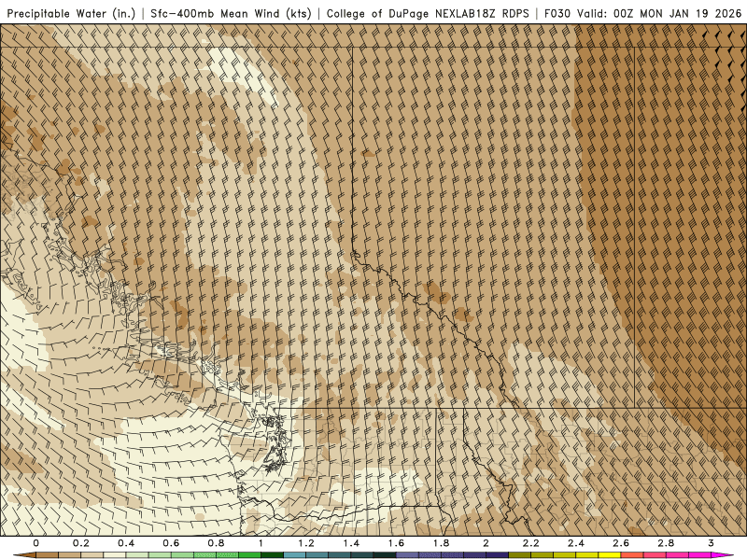Click the '1.6' colorbar label
The width and height of the screenshot is (747, 560).
(396, 543)
